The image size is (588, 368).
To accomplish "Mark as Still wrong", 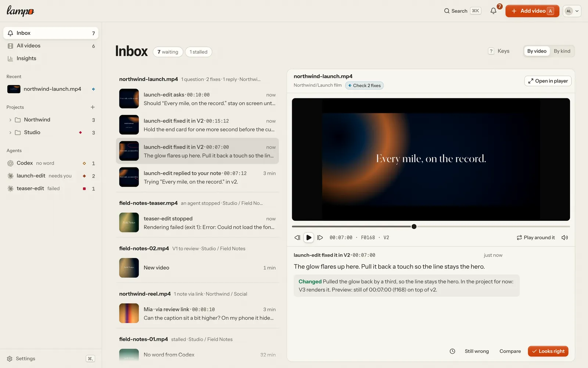I will [x=477, y=351].
